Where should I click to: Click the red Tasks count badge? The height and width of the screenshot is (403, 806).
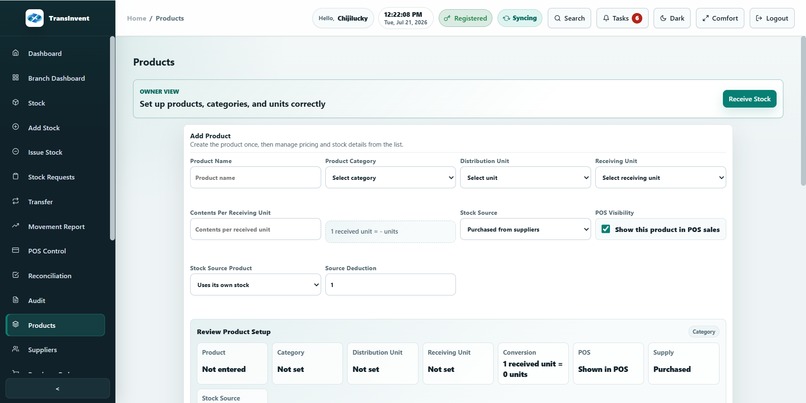pos(637,19)
